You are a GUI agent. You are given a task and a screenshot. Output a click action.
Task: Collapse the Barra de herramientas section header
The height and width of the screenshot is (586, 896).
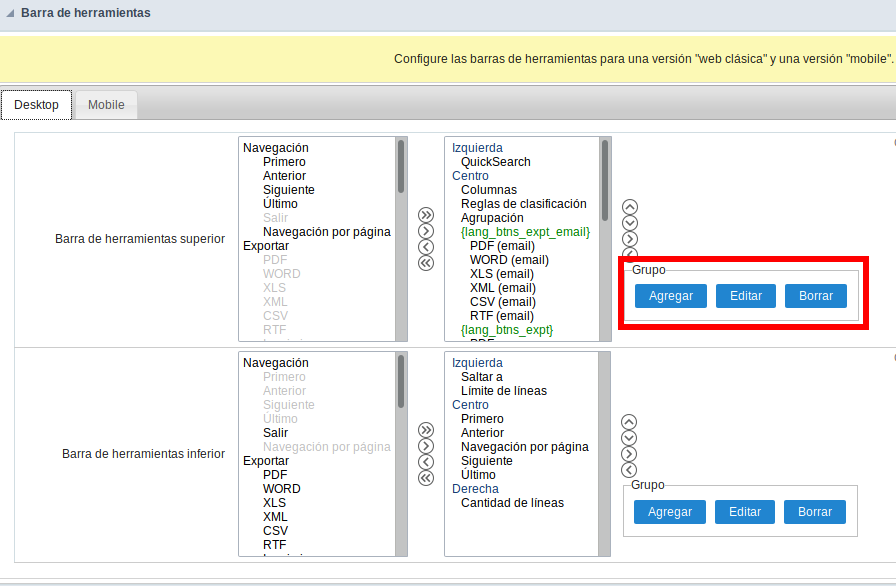(9, 13)
